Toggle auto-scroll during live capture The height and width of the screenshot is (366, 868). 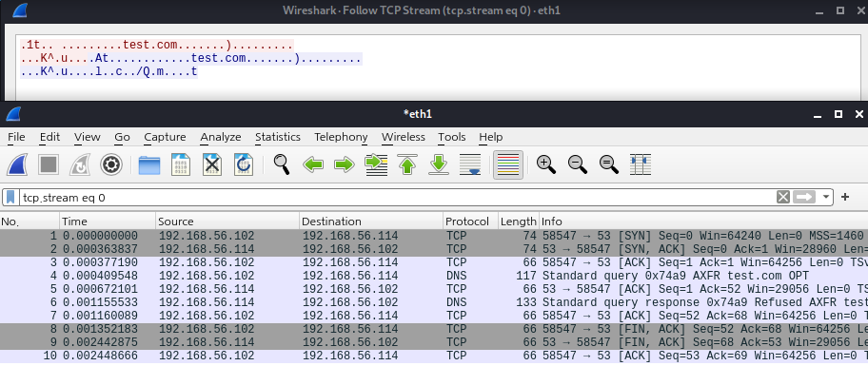tap(470, 164)
